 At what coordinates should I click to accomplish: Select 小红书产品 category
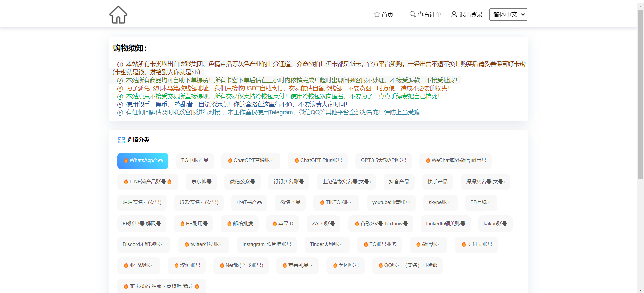pyautogui.click(x=249, y=203)
